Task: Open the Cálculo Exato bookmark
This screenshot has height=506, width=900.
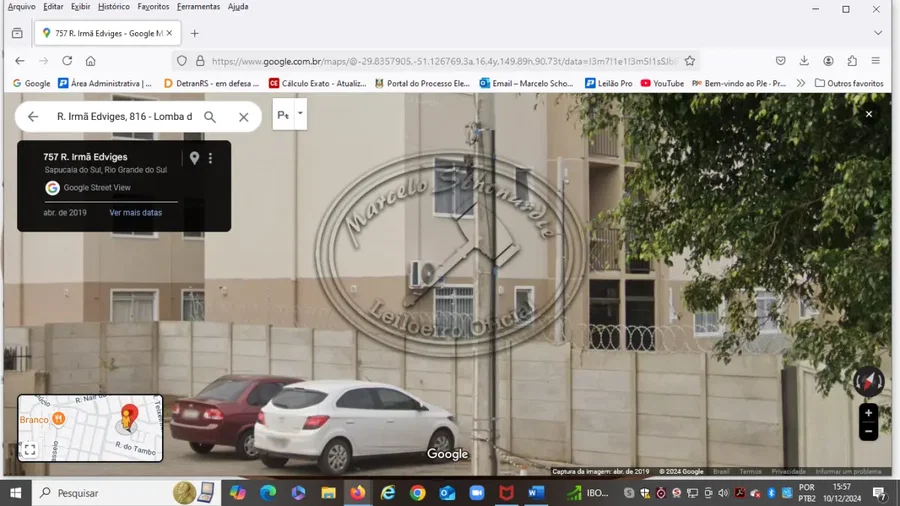Action: [317, 83]
